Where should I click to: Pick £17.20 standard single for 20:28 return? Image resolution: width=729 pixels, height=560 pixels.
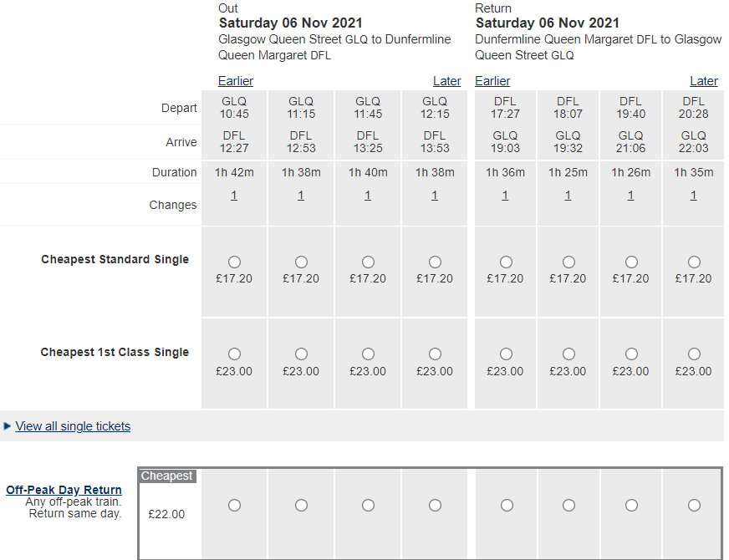[694, 262]
